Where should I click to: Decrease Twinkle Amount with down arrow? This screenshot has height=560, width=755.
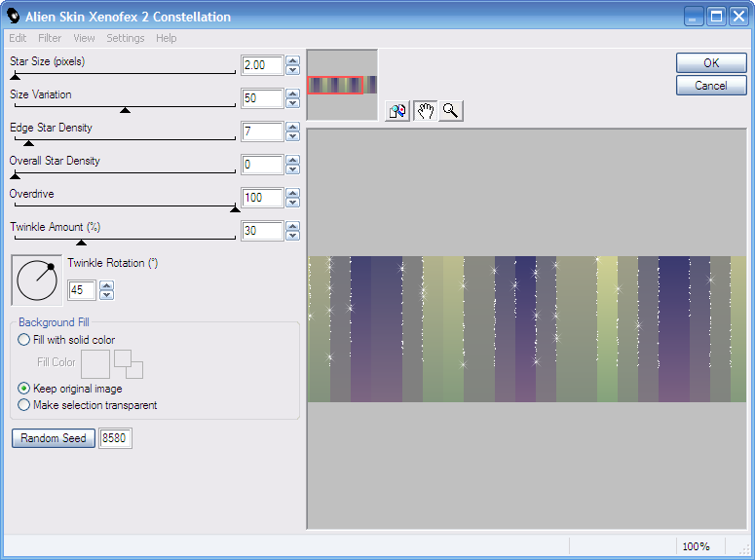pyautogui.click(x=293, y=236)
